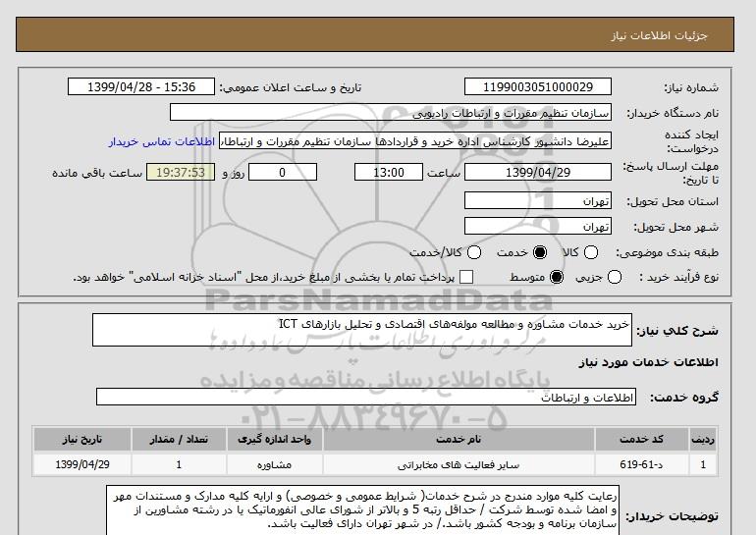Click the table date cell 1399/04/29
The height and width of the screenshot is (535, 756).
pos(81,464)
